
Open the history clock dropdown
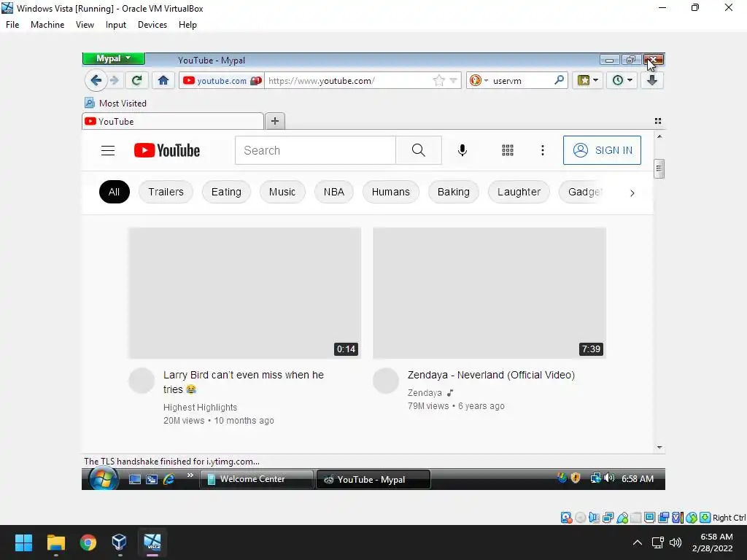tap(622, 80)
